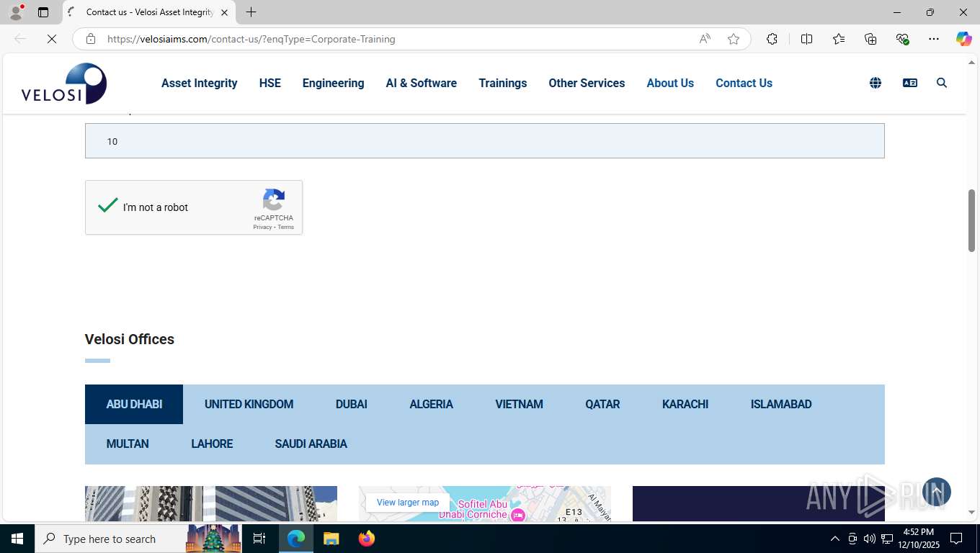The image size is (980, 553).
Task: Open Task View on the taskbar
Action: click(259, 539)
